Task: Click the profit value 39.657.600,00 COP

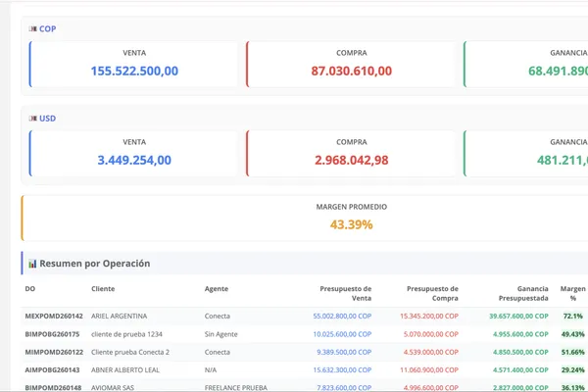Action: pos(519,317)
